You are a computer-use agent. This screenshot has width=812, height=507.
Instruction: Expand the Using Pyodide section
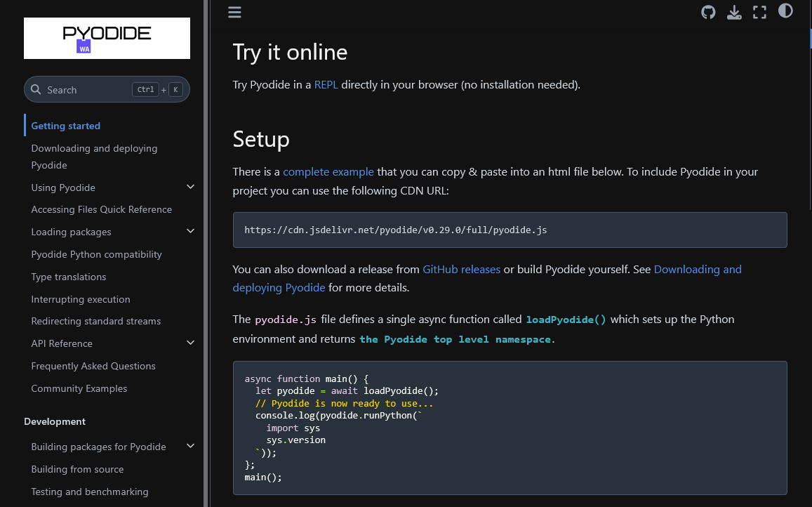(190, 187)
